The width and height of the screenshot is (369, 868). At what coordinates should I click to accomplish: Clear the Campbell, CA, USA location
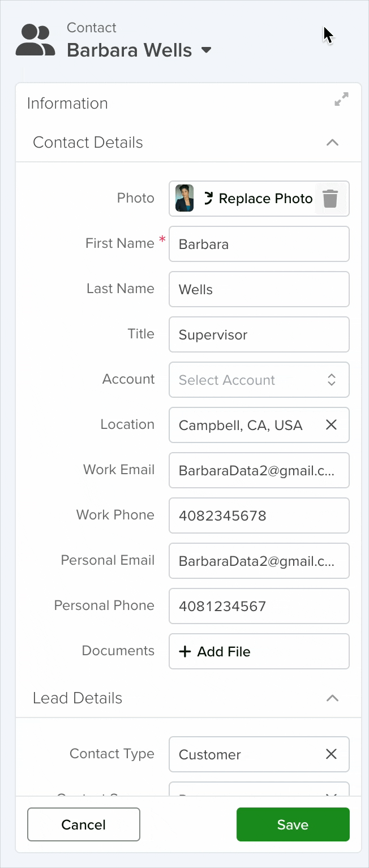point(332,425)
